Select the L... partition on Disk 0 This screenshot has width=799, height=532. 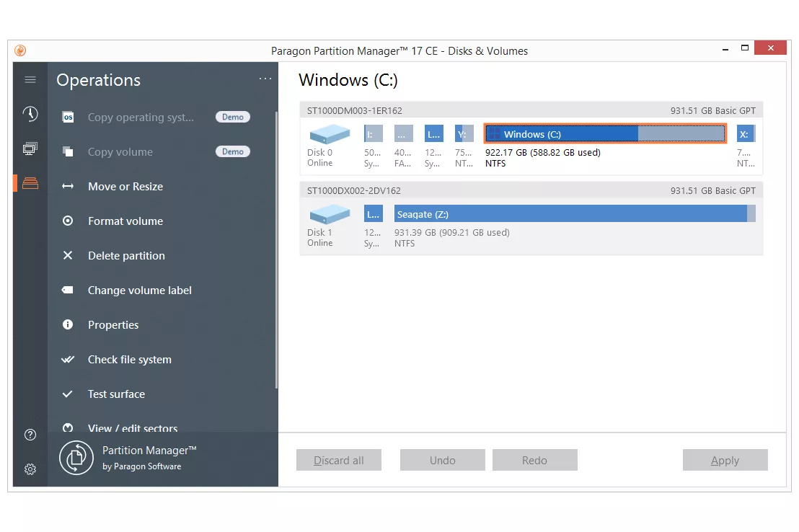pyautogui.click(x=433, y=134)
